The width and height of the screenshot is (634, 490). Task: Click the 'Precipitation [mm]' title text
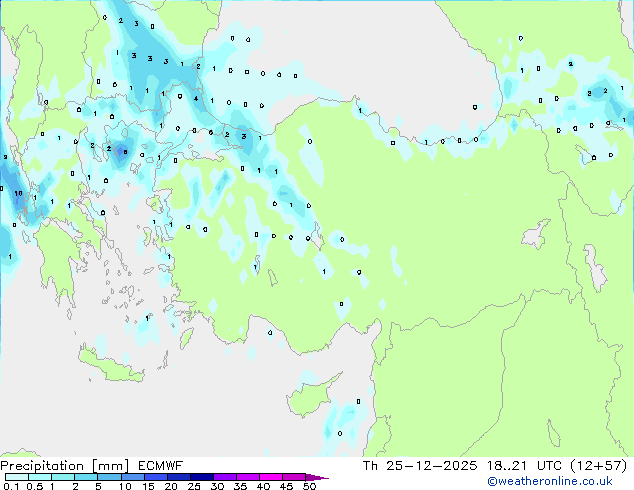pos(65,466)
